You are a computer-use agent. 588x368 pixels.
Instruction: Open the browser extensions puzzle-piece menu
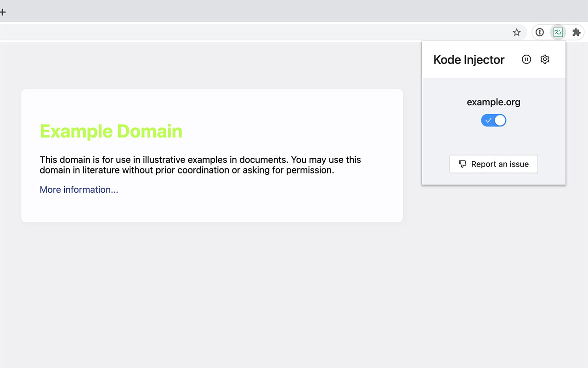tap(576, 32)
